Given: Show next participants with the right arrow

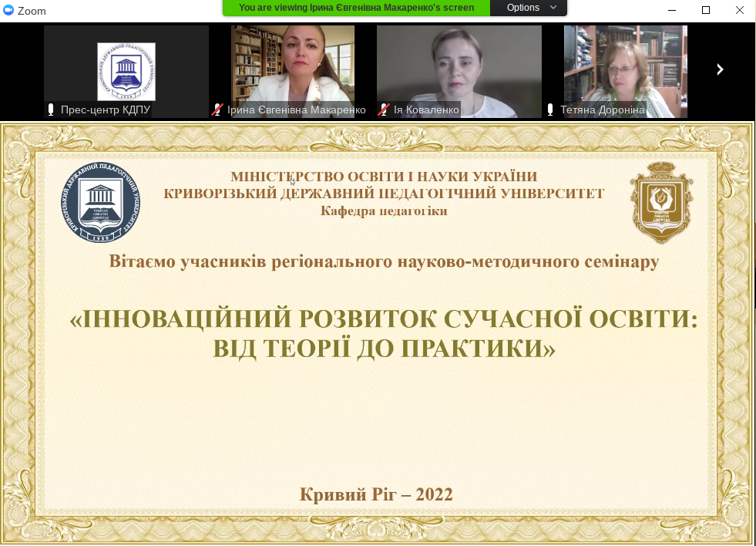Looking at the screenshot, I should coord(720,69).
